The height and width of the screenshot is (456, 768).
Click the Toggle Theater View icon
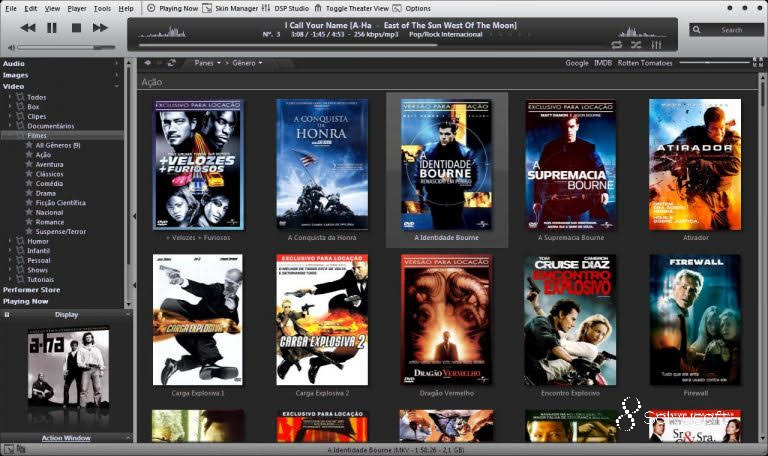[320, 8]
